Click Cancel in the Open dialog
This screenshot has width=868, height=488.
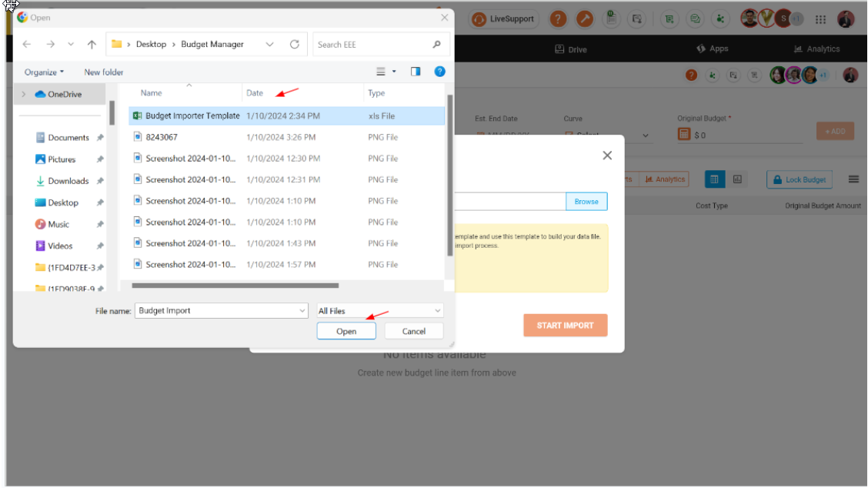point(413,331)
